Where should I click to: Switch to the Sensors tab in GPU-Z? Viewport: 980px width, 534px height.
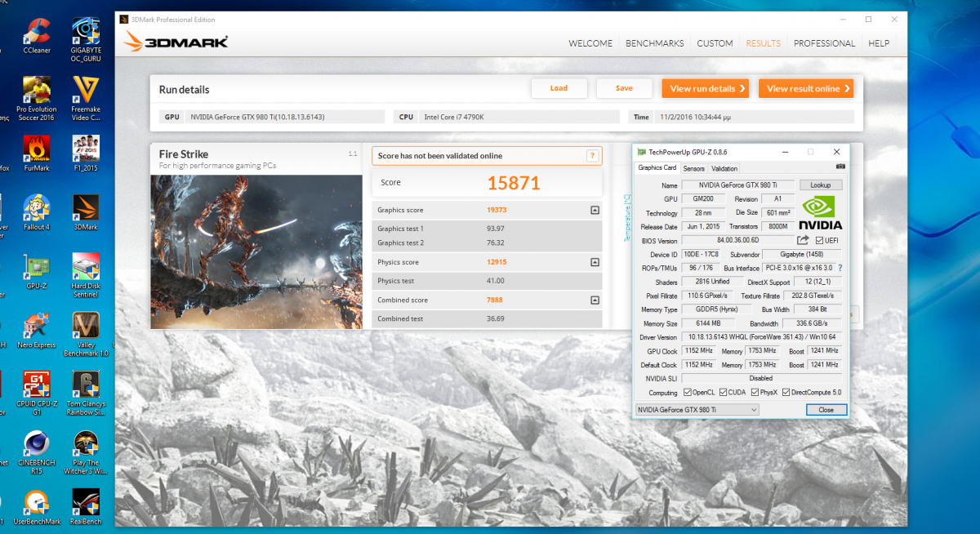click(693, 169)
